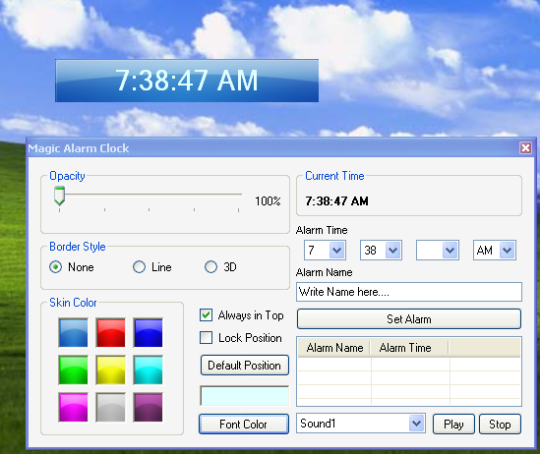Viewport: 540px width, 454px height.
Task: Click the Default Position button
Action: (245, 365)
